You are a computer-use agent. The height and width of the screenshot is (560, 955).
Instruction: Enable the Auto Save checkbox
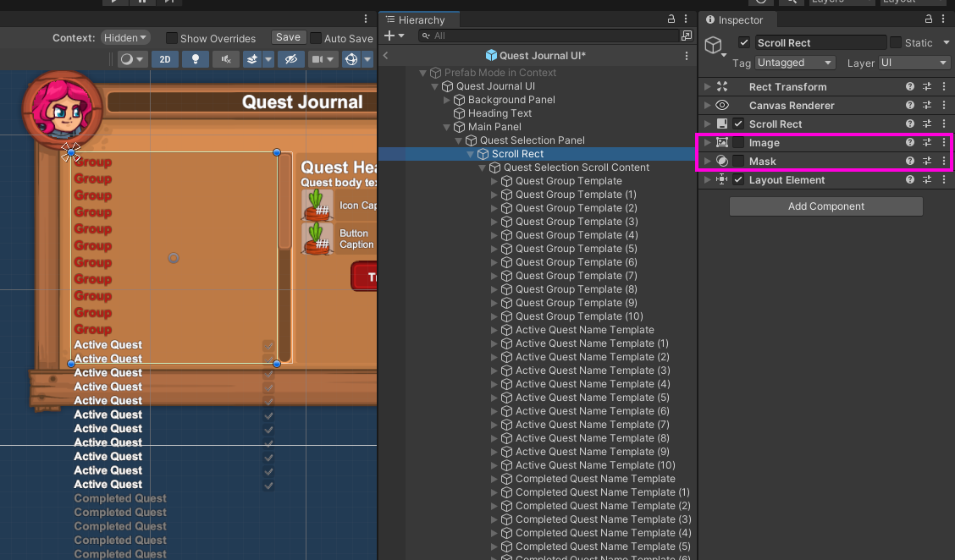[316, 38]
